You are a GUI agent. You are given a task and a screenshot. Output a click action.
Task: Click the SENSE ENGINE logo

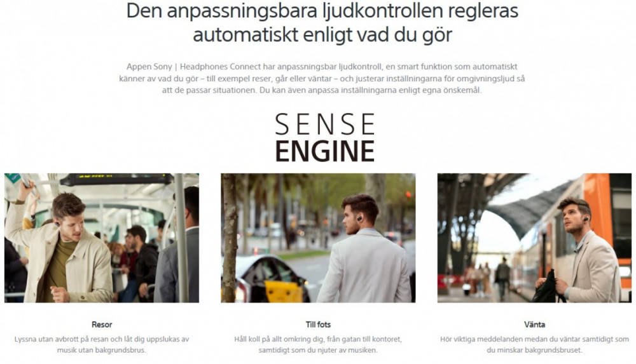324,137
